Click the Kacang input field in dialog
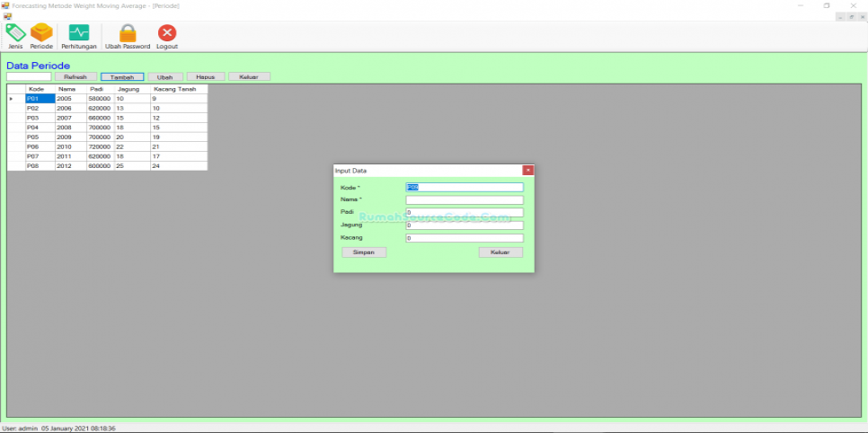The width and height of the screenshot is (868, 433). tap(464, 238)
